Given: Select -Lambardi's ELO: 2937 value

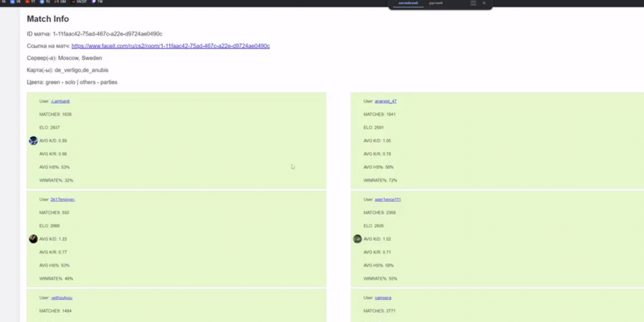Looking at the screenshot, I should point(49,127).
